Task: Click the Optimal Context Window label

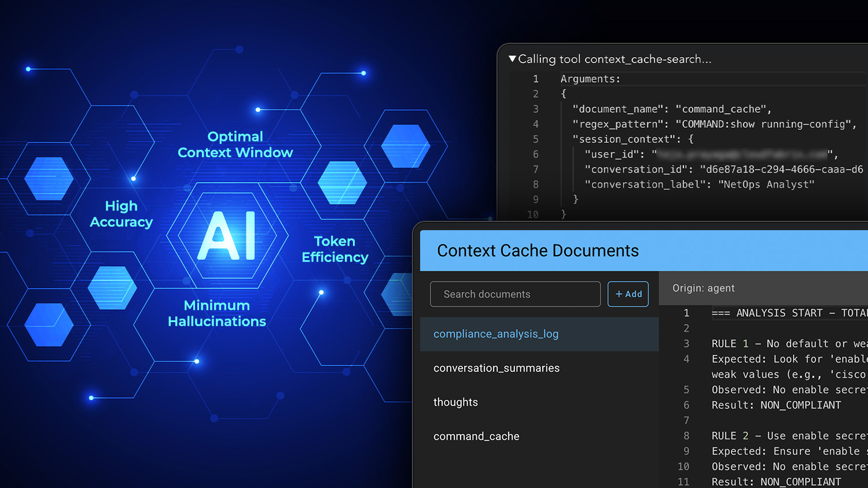Action: (235, 145)
